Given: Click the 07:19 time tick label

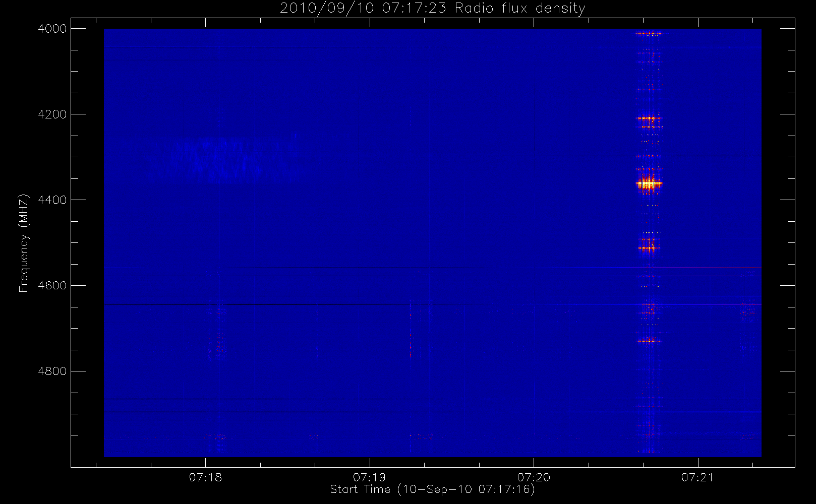Looking at the screenshot, I should coord(369,477).
